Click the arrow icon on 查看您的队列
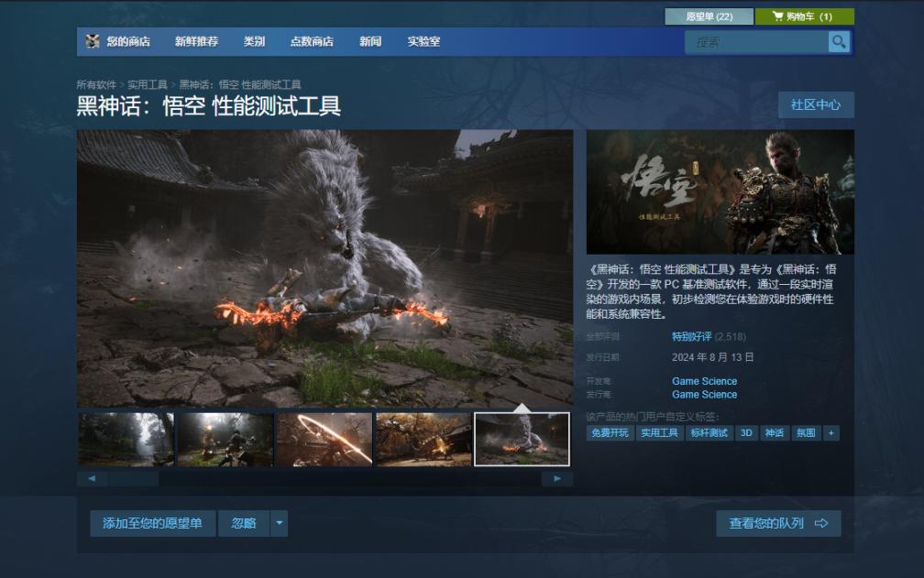Viewport: 924px width, 578px height. (821, 523)
